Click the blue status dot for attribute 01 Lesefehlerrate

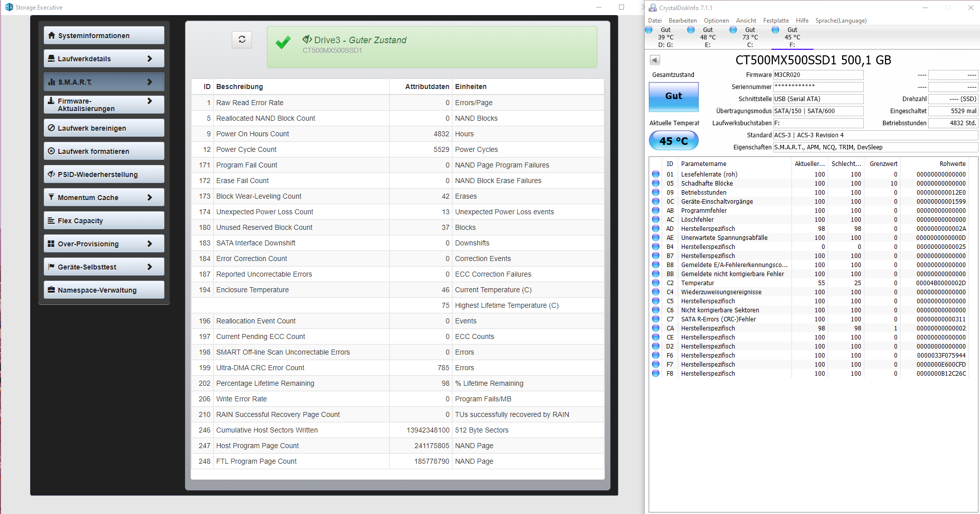click(656, 174)
